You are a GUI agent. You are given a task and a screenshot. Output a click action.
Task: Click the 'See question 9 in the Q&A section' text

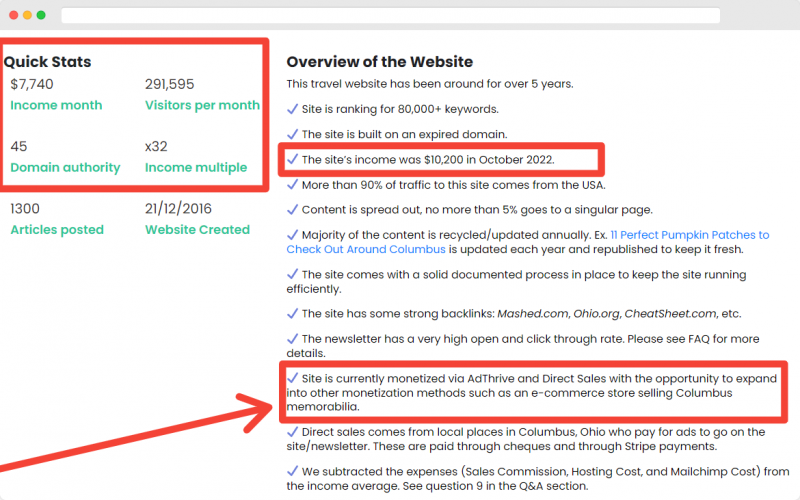(x=495, y=486)
